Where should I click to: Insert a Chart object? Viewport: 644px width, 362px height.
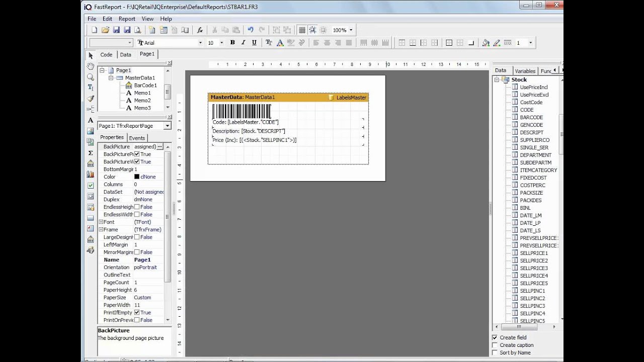point(91,174)
